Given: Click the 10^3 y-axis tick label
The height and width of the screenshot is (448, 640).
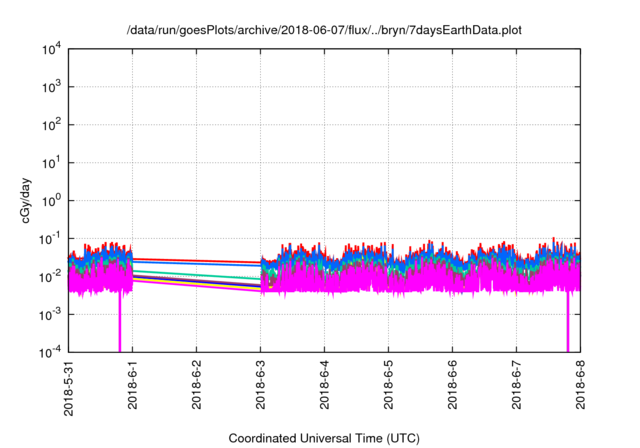Looking at the screenshot, I should [51, 87].
